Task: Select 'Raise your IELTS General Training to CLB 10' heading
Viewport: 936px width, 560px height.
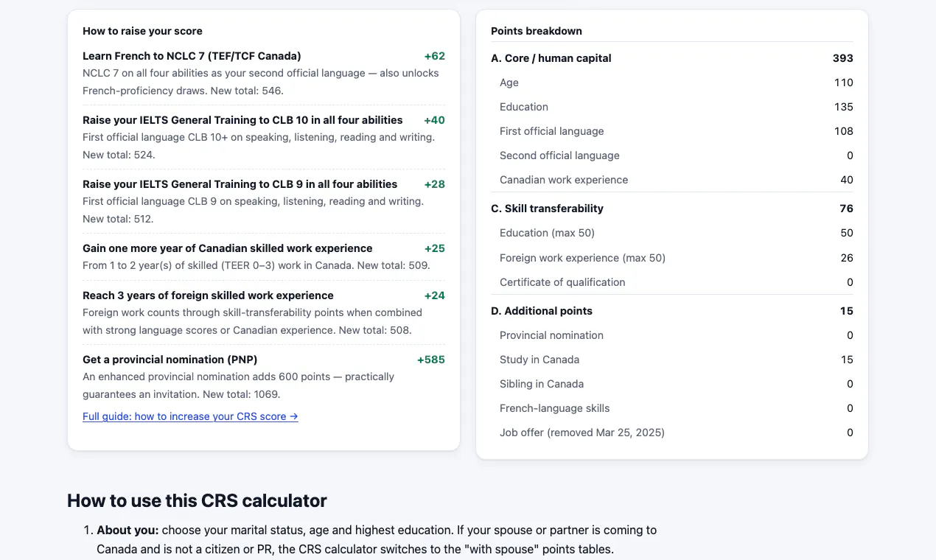Action: (242, 120)
